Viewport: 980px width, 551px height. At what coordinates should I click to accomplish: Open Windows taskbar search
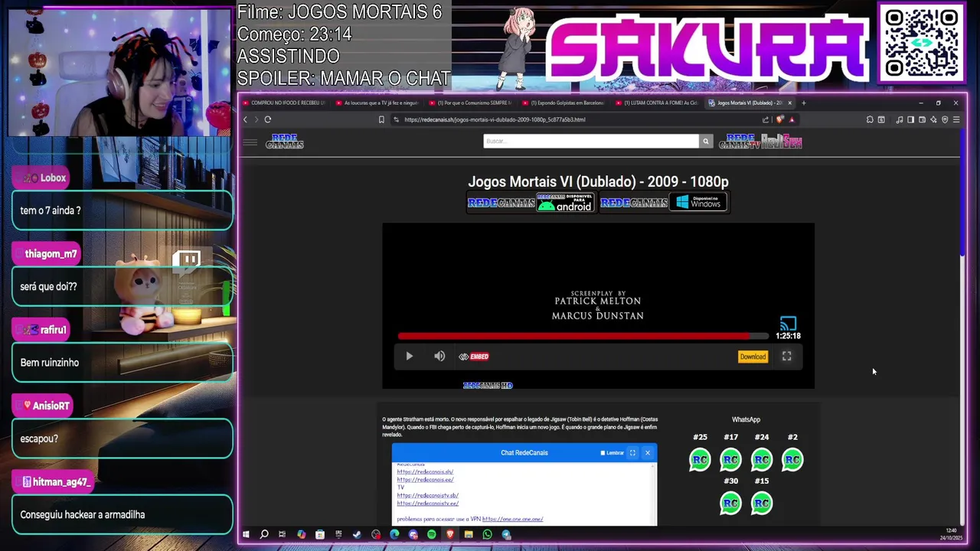coord(264,534)
